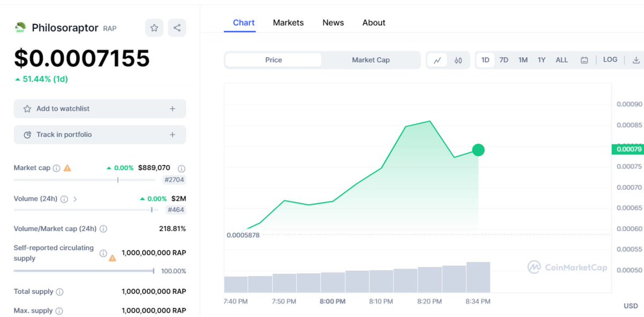The width and height of the screenshot is (644, 317).
Task: Go to the About tab
Action: (374, 23)
